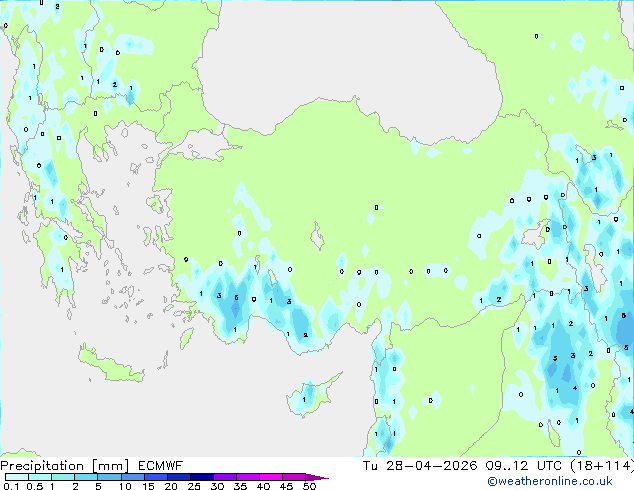The image size is (634, 490).
Task: Click the legend label '35'
Action: coord(240,486)
